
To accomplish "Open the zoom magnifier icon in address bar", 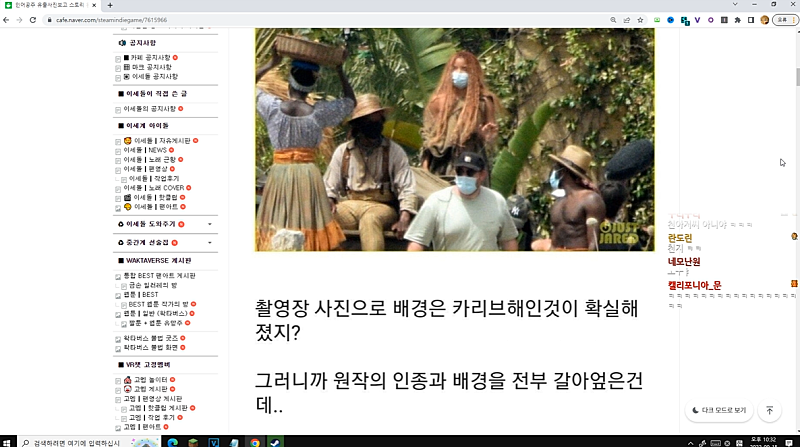I will click(613, 20).
